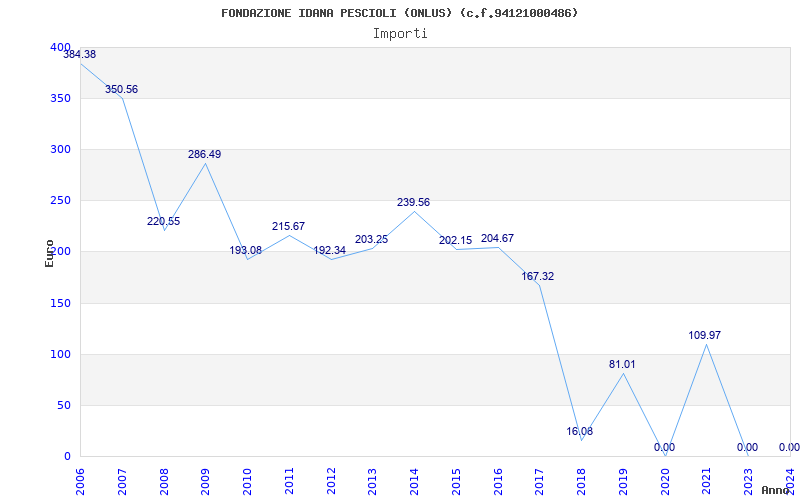Click the 239.56 data label
This screenshot has height=500, width=800.
413,202
